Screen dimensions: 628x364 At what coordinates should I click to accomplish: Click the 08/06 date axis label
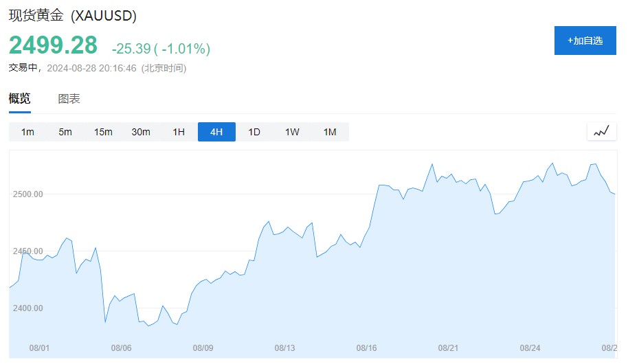click(x=121, y=348)
